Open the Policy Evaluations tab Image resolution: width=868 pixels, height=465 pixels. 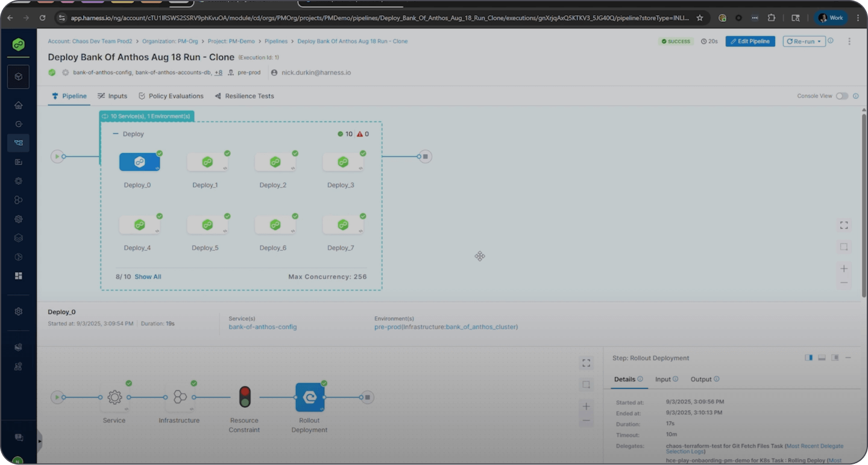(x=171, y=96)
